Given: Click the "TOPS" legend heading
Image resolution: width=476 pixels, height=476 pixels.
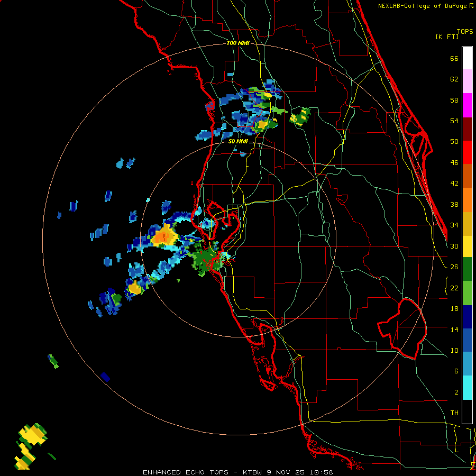Looking at the screenshot, I should coord(465,32).
